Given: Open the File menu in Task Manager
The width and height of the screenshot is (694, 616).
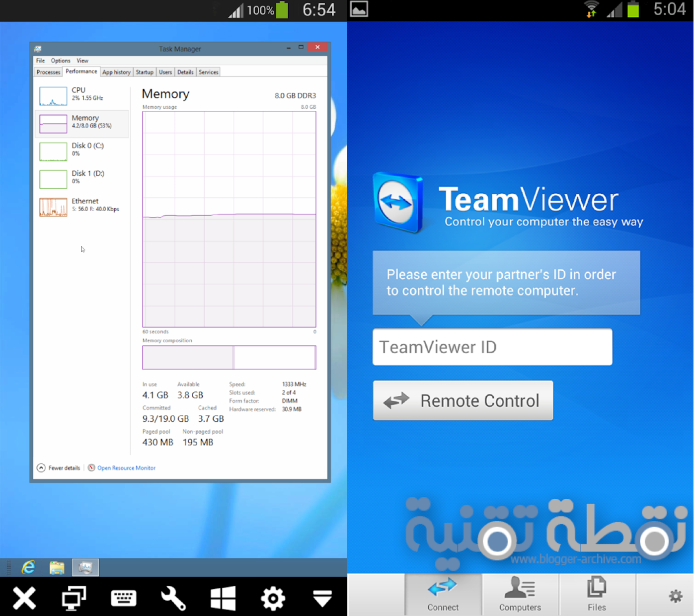Looking at the screenshot, I should [x=40, y=61].
